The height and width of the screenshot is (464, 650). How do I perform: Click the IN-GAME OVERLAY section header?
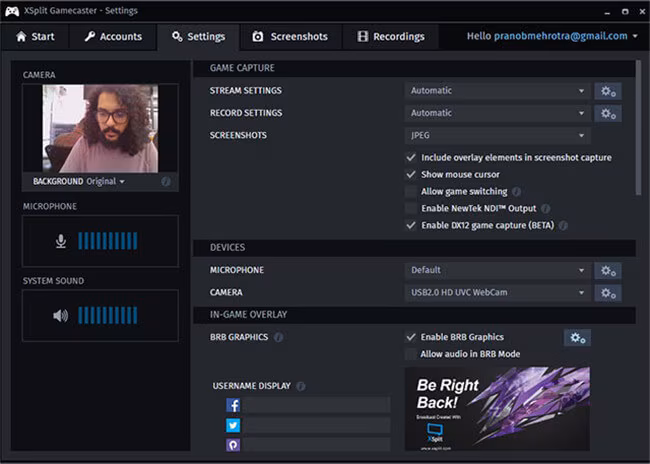pyautogui.click(x=415, y=315)
